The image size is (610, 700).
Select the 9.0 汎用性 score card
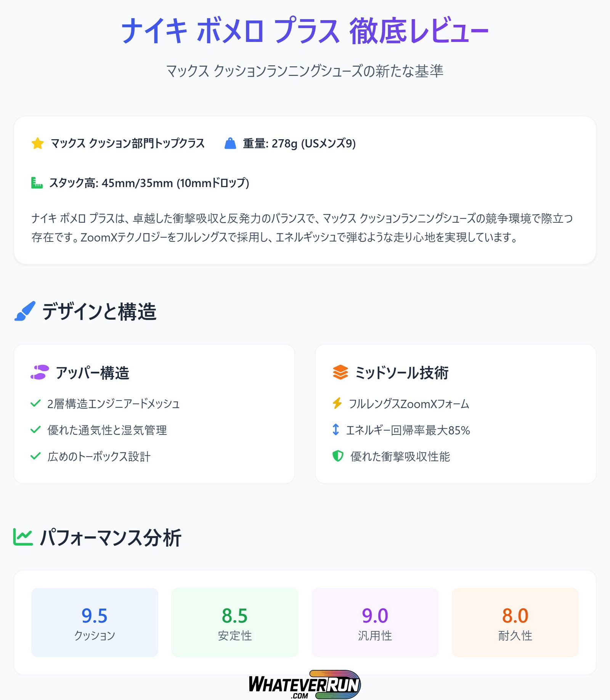375,622
